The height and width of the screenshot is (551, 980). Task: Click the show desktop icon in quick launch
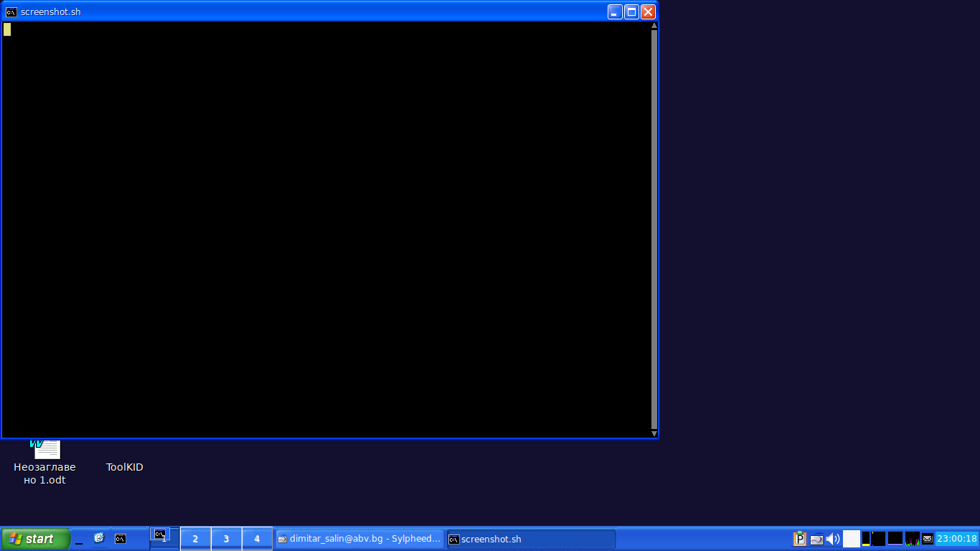click(x=79, y=539)
